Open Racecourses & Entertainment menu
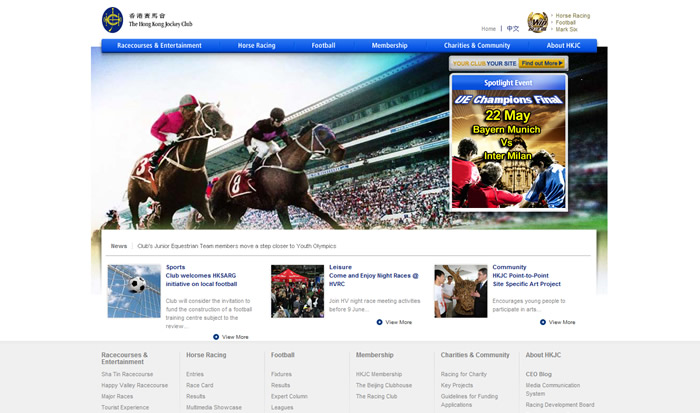This screenshot has width=700, height=413. (159, 46)
